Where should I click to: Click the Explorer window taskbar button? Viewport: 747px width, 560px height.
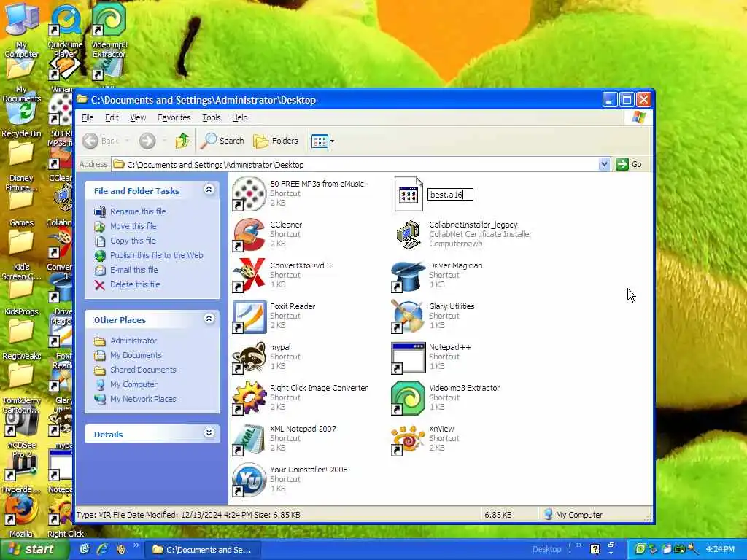pyautogui.click(x=202, y=550)
